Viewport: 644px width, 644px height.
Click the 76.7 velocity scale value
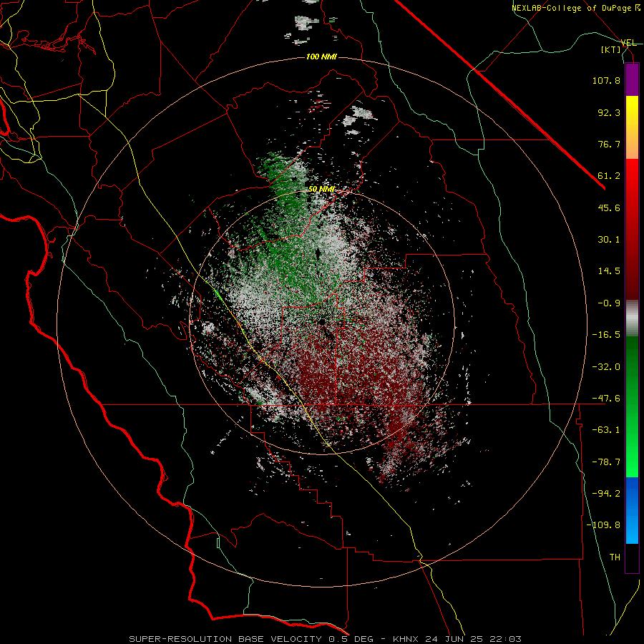tap(609, 144)
